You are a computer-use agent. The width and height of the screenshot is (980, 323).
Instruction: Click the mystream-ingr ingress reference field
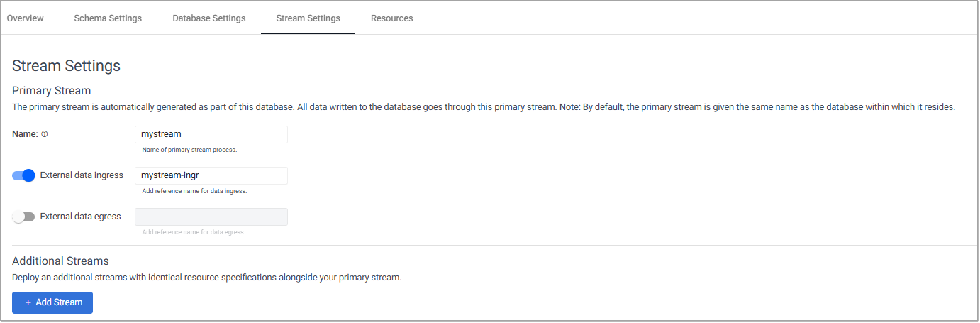tap(211, 175)
